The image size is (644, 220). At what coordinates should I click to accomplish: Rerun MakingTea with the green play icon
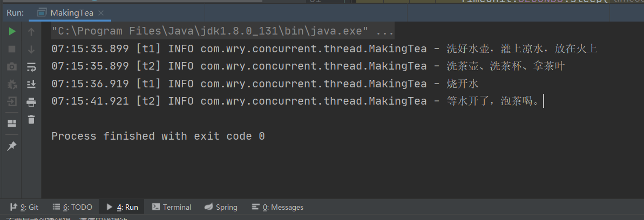coord(12,31)
